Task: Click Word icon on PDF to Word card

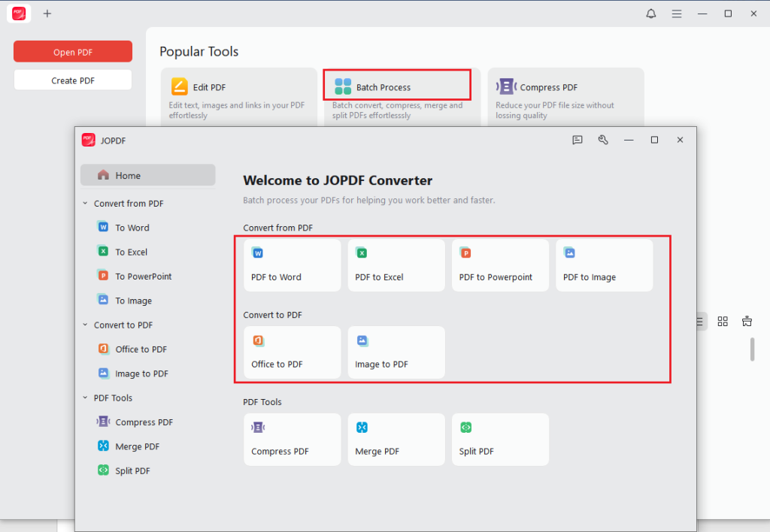Action: (258, 252)
